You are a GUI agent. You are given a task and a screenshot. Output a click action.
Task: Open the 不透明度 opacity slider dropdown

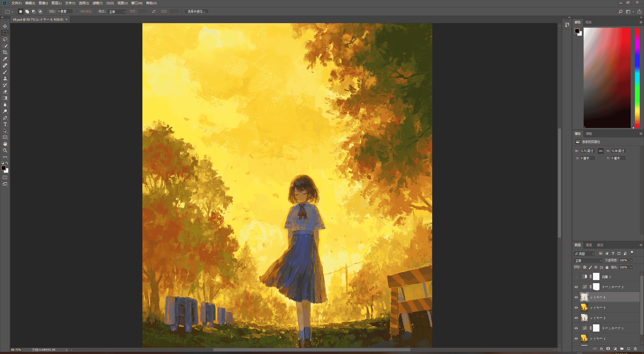coord(631,260)
